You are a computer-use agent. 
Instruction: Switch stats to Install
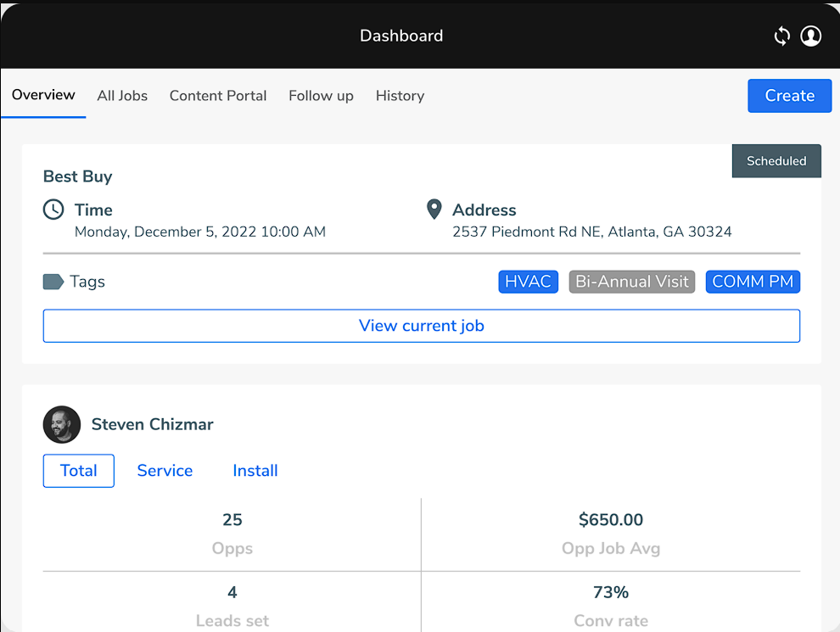tap(255, 470)
